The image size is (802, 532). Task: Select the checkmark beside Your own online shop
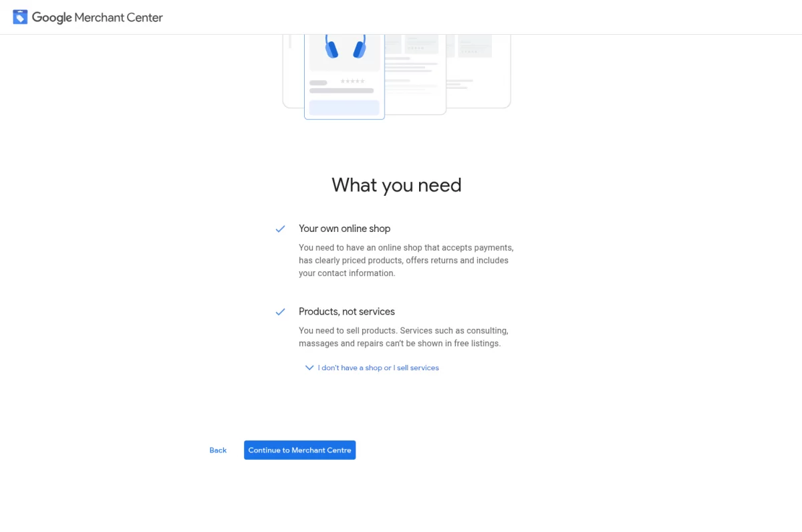pyautogui.click(x=280, y=229)
